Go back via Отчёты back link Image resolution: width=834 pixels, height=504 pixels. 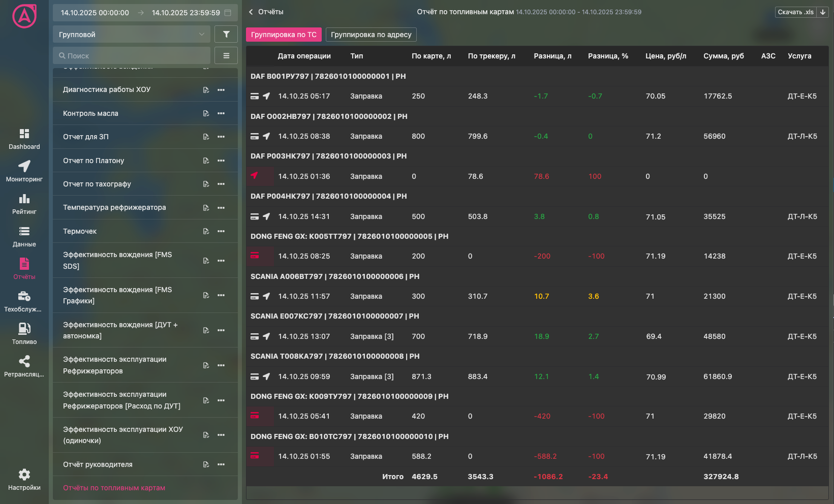(x=266, y=12)
